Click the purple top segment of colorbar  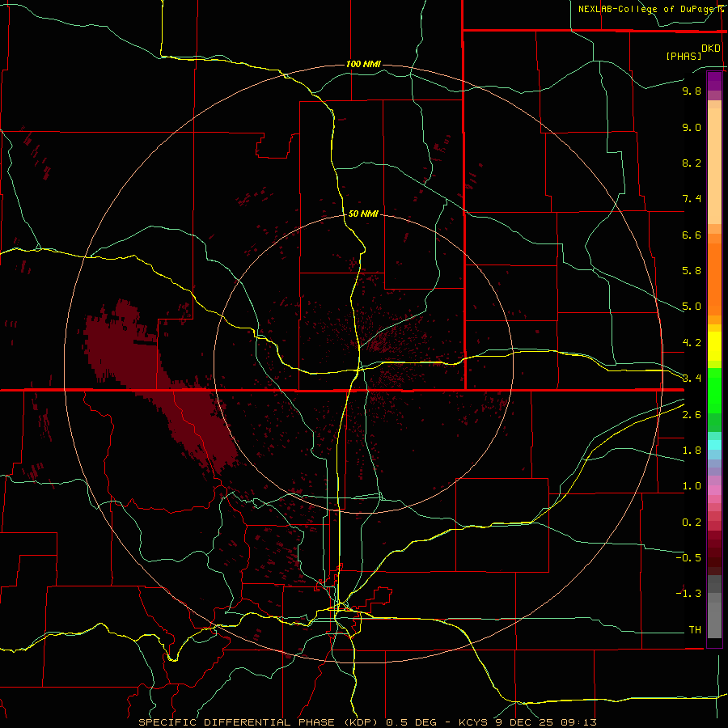(x=714, y=81)
